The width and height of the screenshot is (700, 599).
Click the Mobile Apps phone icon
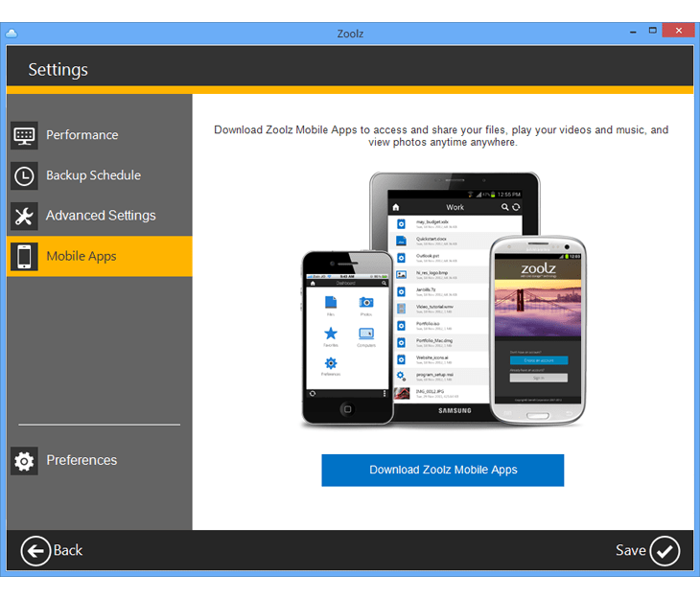tap(24, 257)
